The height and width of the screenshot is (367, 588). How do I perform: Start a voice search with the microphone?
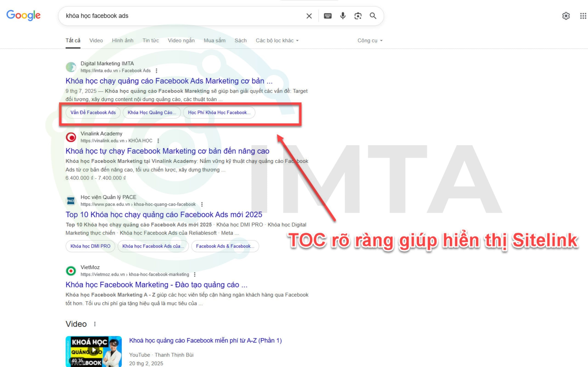(x=343, y=16)
